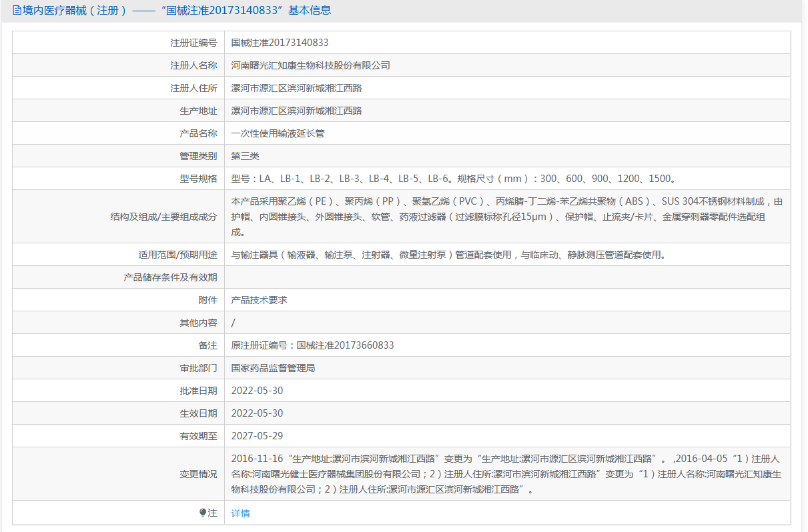
Task: Click the 型号规格 label cell
Action: (118, 179)
